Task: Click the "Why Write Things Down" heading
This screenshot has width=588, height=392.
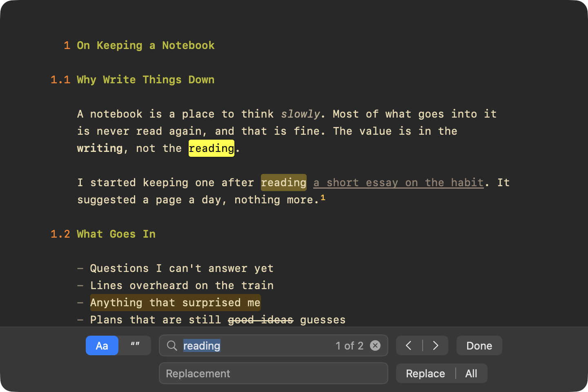Action: 146,80
